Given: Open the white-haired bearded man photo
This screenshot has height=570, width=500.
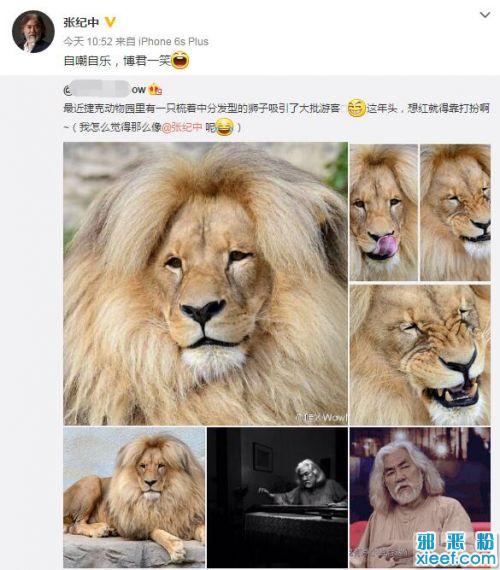Looking at the screenshot, I should 420,497.
